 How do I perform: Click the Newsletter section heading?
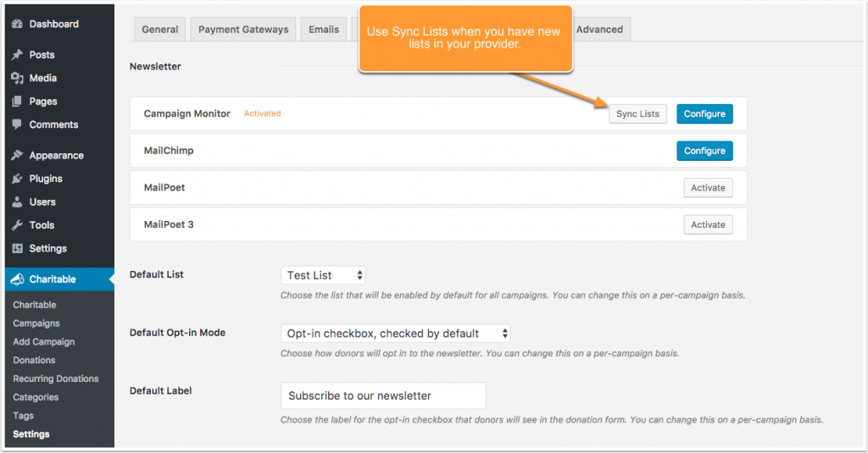[x=156, y=66]
